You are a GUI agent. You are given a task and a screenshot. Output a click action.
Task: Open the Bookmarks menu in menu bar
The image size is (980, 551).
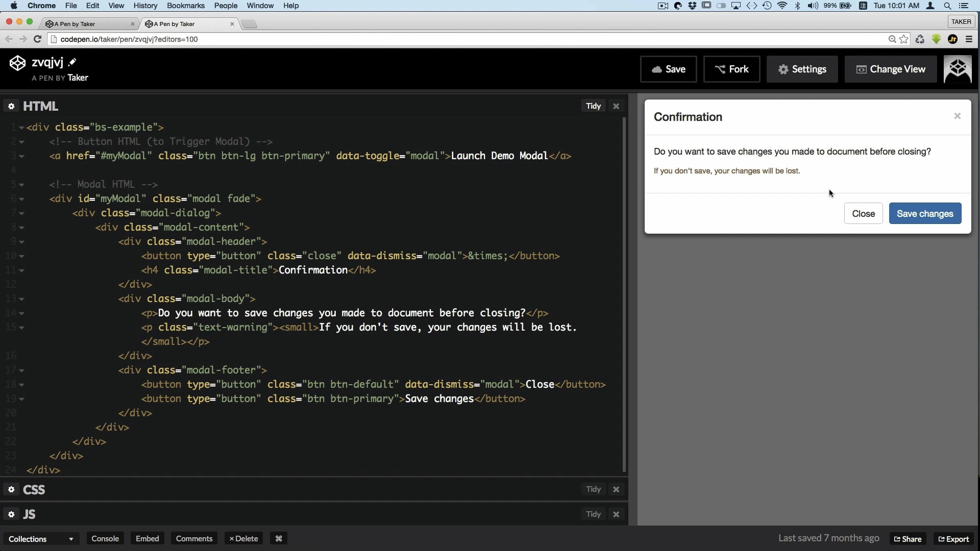185,6
